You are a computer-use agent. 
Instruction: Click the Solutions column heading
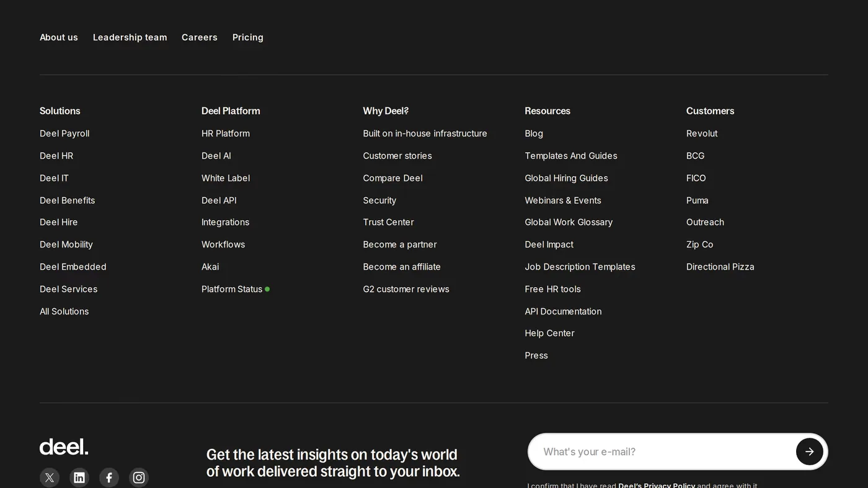[x=60, y=111]
